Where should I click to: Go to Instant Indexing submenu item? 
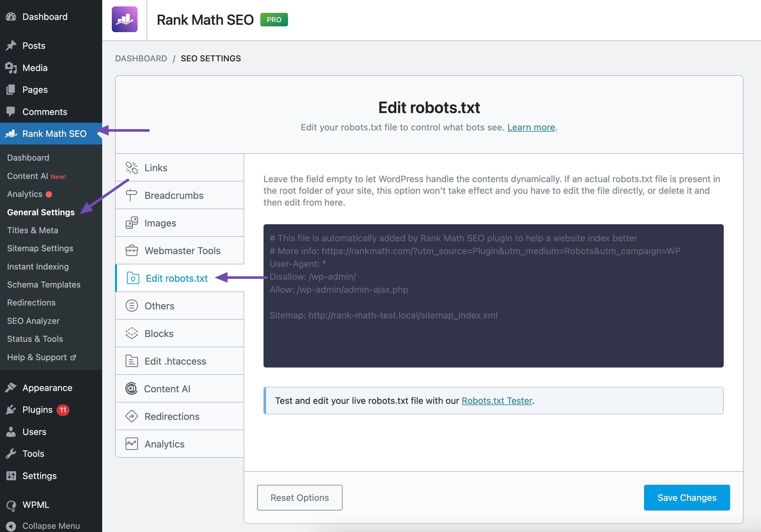tap(38, 266)
